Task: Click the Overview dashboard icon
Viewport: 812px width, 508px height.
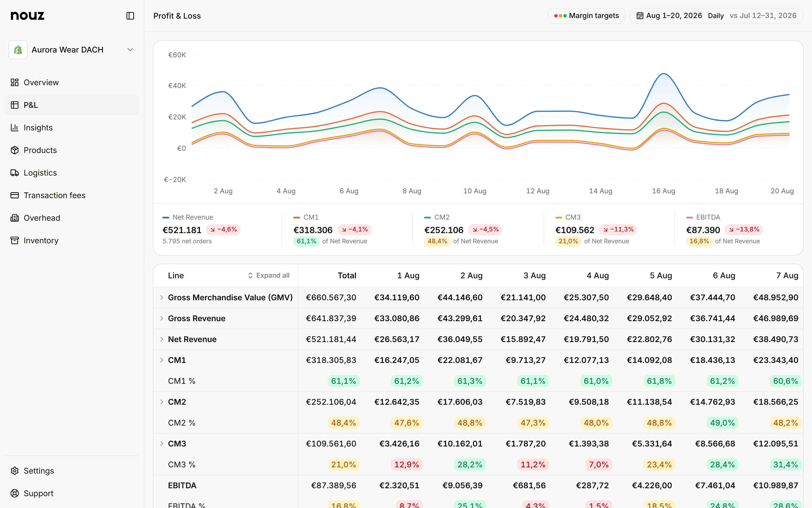Action: coord(14,82)
